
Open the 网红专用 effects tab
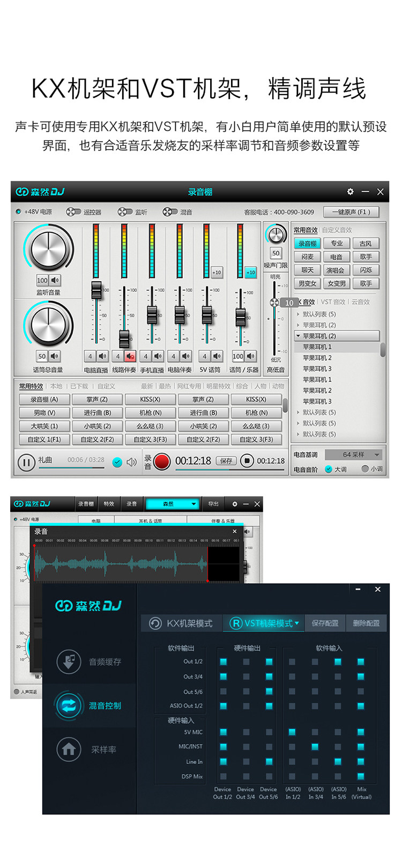point(189,386)
